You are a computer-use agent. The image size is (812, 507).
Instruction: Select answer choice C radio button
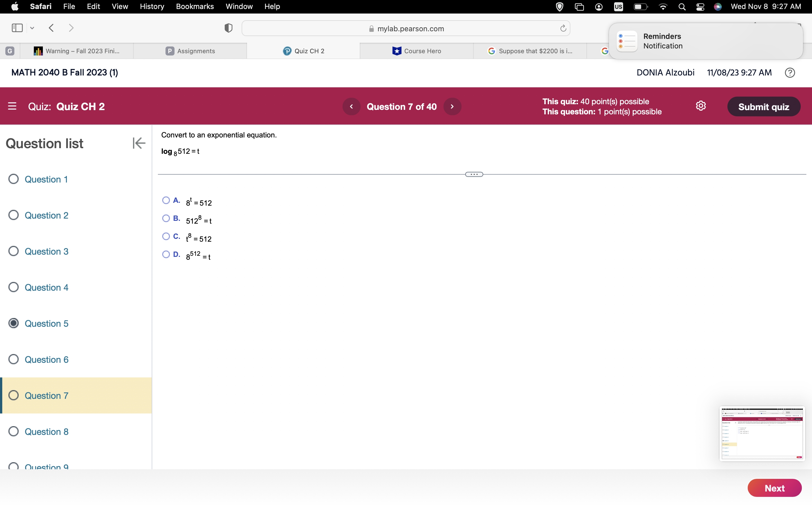tap(166, 236)
